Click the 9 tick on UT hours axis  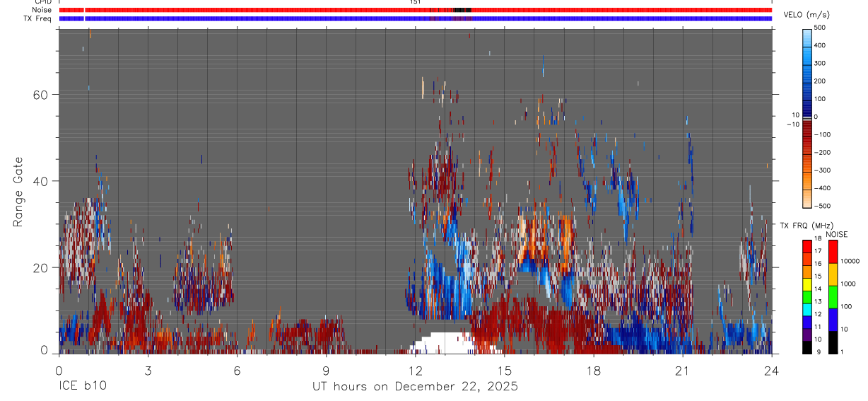click(326, 370)
